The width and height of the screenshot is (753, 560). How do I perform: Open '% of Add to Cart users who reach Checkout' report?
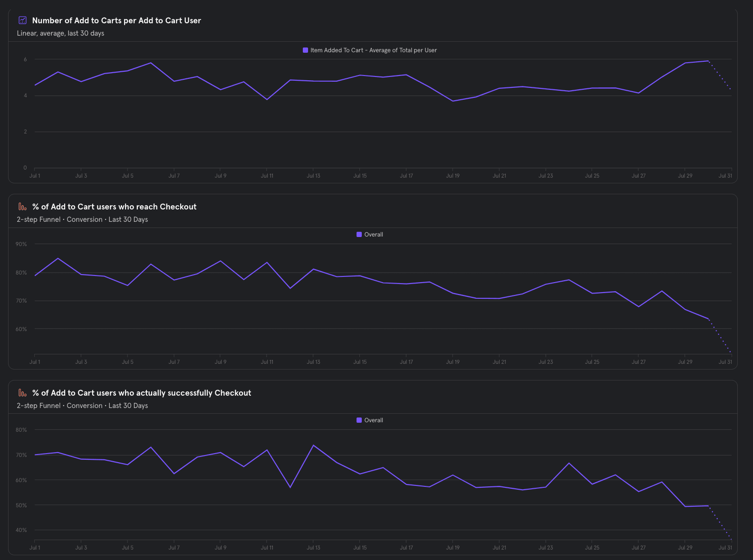114,207
